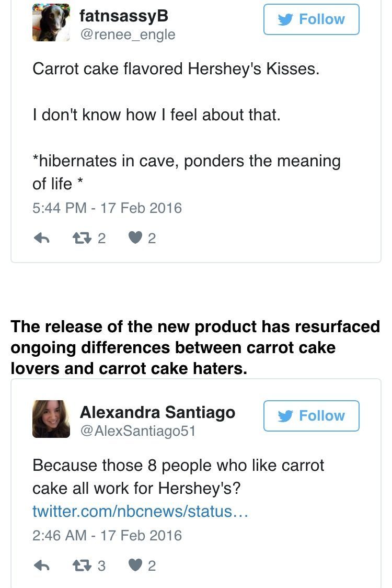Like fatnsassyB's carrot cake tweet

coord(135,238)
